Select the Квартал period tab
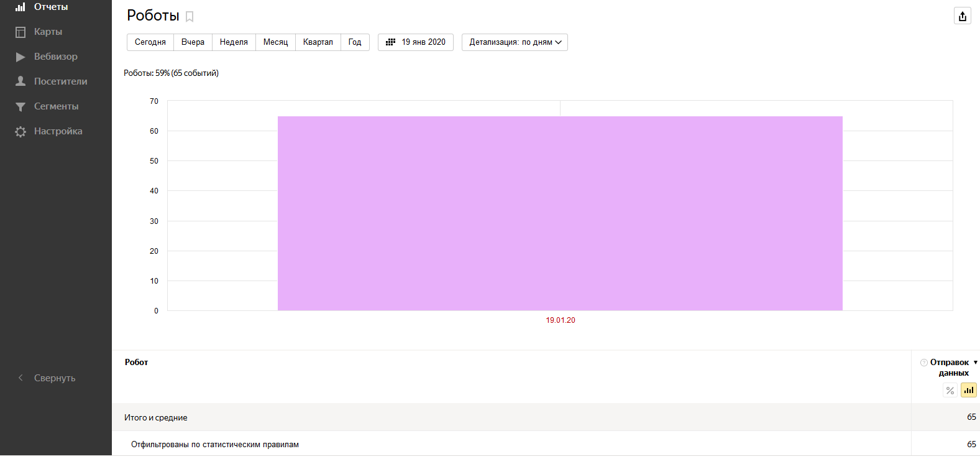 318,42
